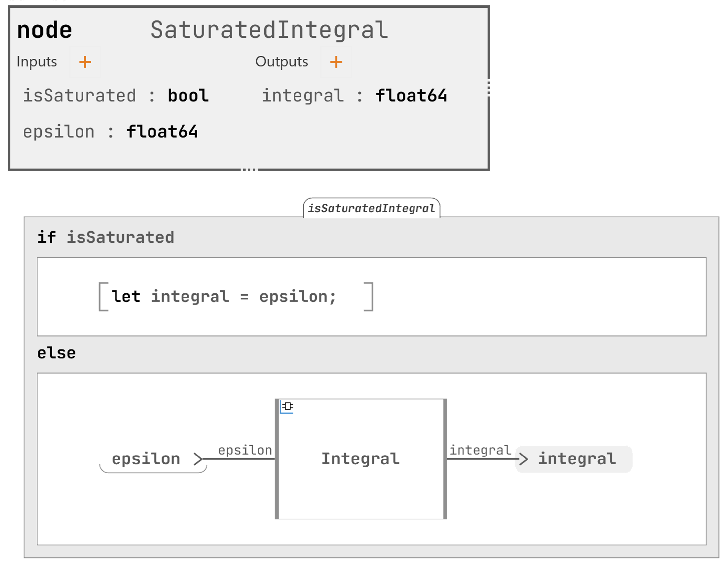Add a new output with the plus icon
Image resolution: width=728 pixels, height=566 pixels.
pyautogui.click(x=336, y=62)
